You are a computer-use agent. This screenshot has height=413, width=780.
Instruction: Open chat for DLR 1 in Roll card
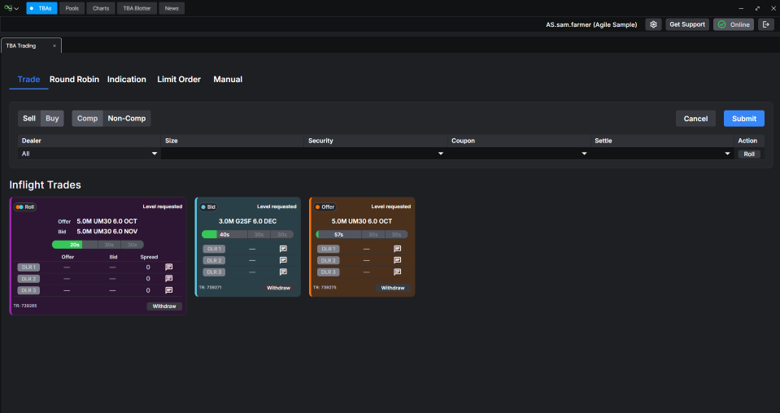coord(169,267)
